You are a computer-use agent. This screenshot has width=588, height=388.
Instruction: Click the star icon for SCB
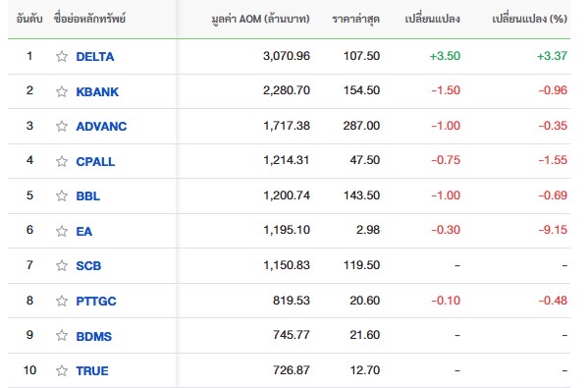point(62,265)
